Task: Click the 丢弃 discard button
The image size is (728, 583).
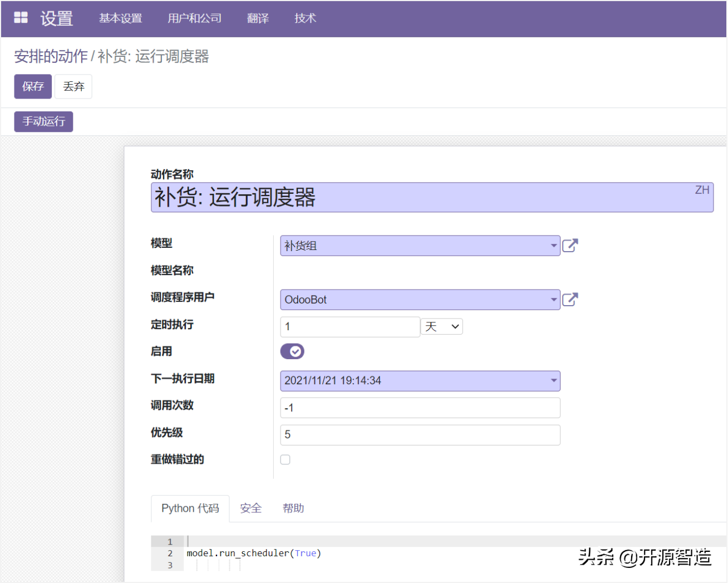Action: pyautogui.click(x=73, y=86)
